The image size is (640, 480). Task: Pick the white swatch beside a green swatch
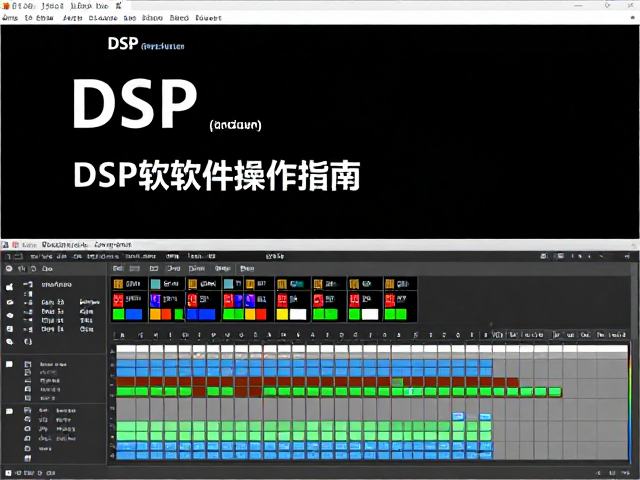[x=370, y=314]
